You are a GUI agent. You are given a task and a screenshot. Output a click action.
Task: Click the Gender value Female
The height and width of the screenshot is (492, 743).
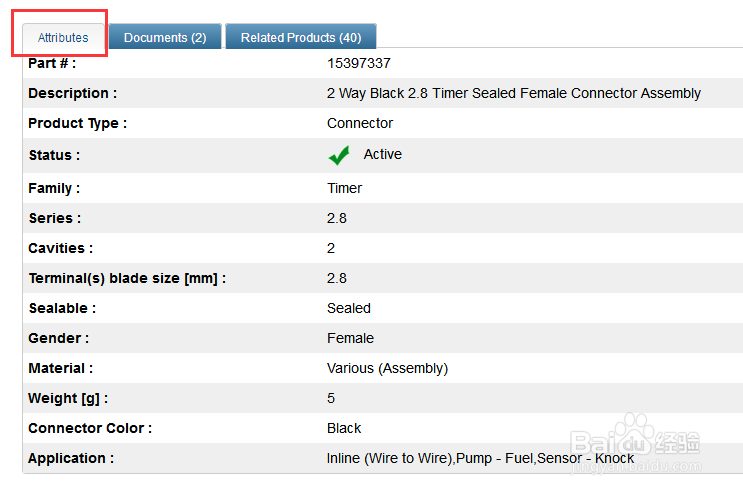[x=350, y=338]
